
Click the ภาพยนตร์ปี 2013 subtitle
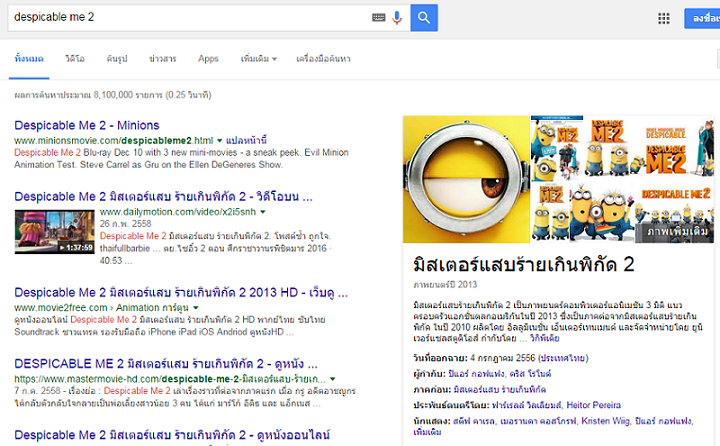445,285
